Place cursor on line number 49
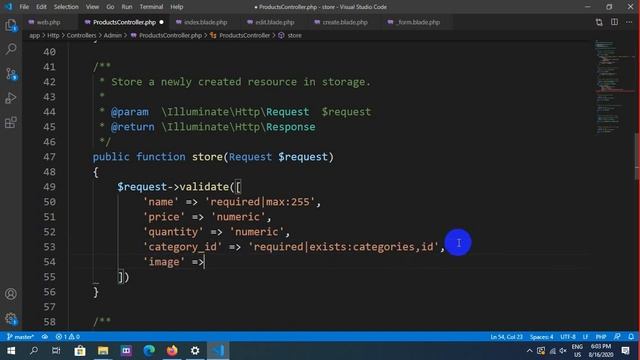Image resolution: width=640 pixels, height=360 pixels. click(49, 187)
